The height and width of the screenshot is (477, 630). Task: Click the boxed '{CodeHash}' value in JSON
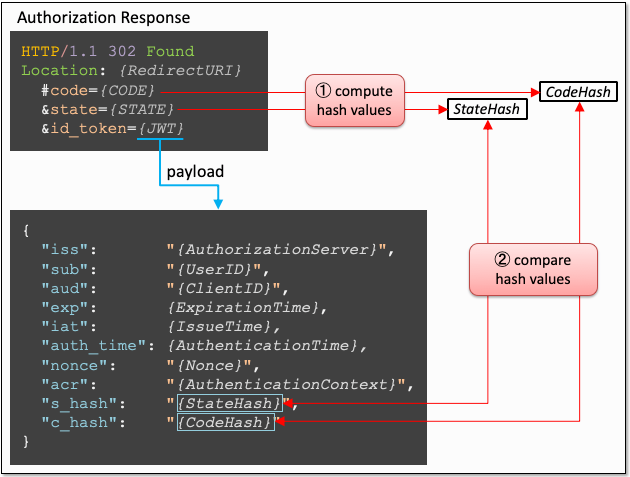pyautogui.click(x=226, y=422)
